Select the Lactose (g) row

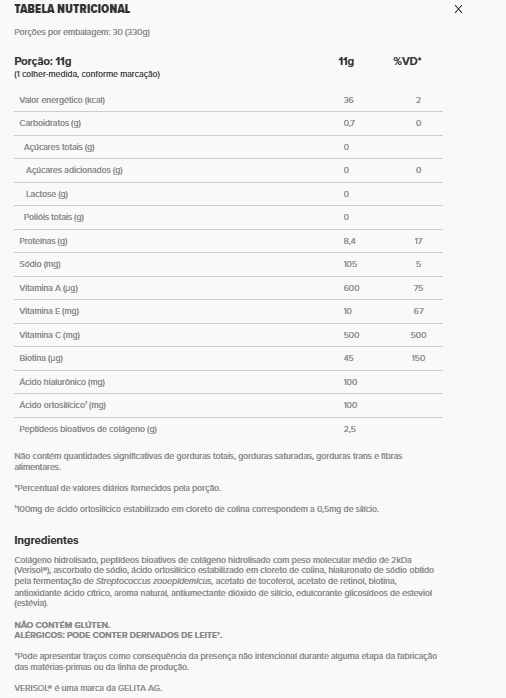(x=228, y=194)
